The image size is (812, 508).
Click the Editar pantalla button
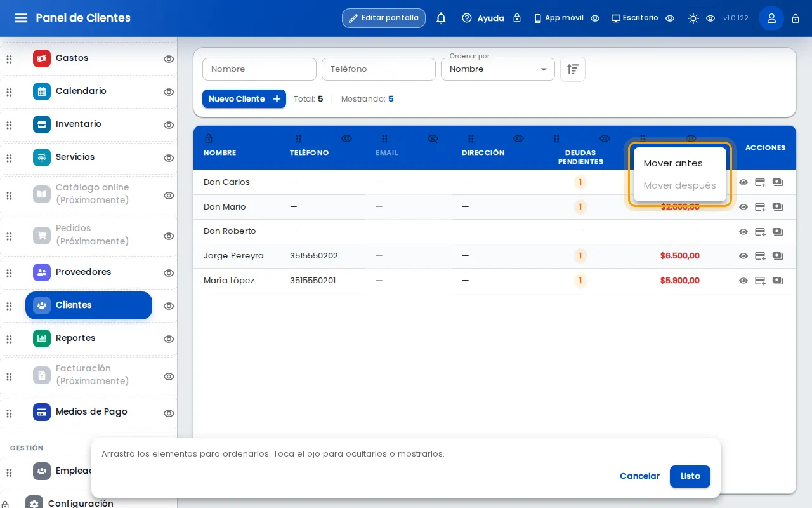[384, 18]
